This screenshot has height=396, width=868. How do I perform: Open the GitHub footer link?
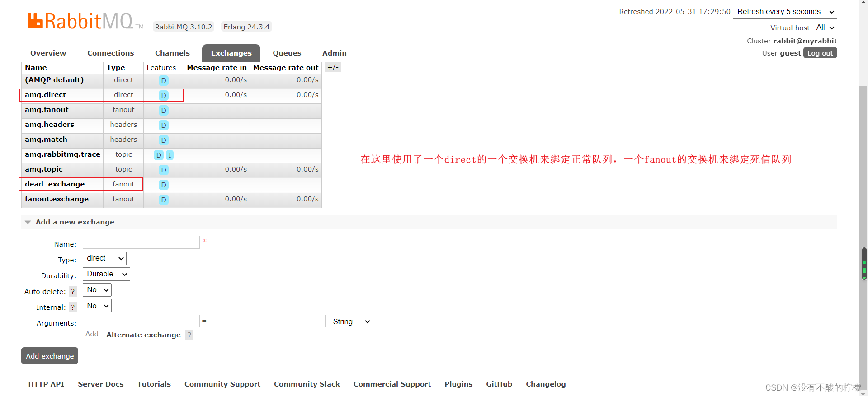point(499,384)
